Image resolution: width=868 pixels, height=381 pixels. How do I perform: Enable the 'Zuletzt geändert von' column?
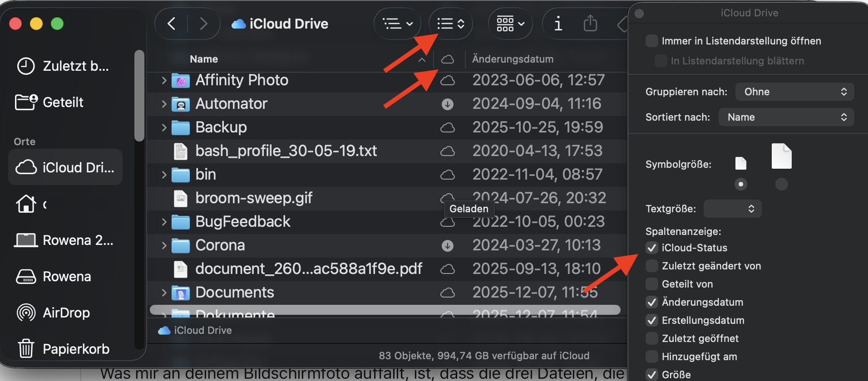652,266
